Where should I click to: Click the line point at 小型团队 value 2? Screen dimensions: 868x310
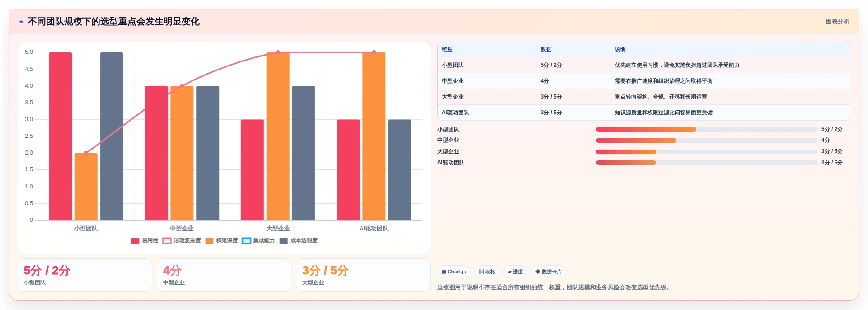pyautogui.click(x=86, y=153)
